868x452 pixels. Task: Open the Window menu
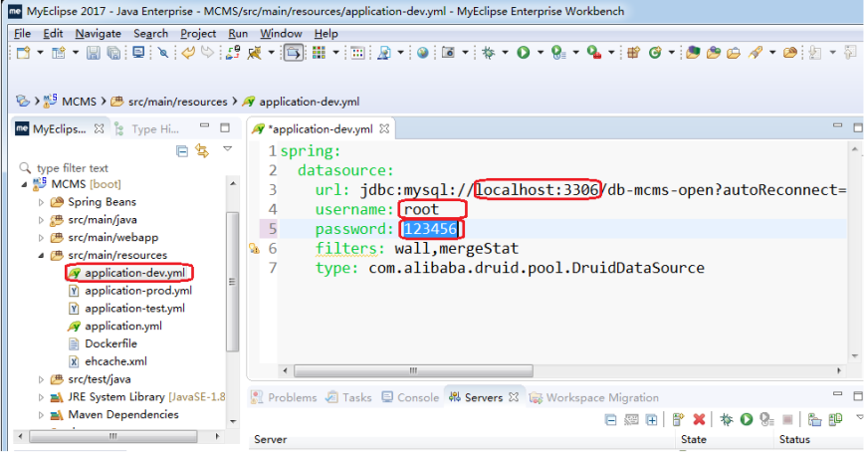[282, 34]
